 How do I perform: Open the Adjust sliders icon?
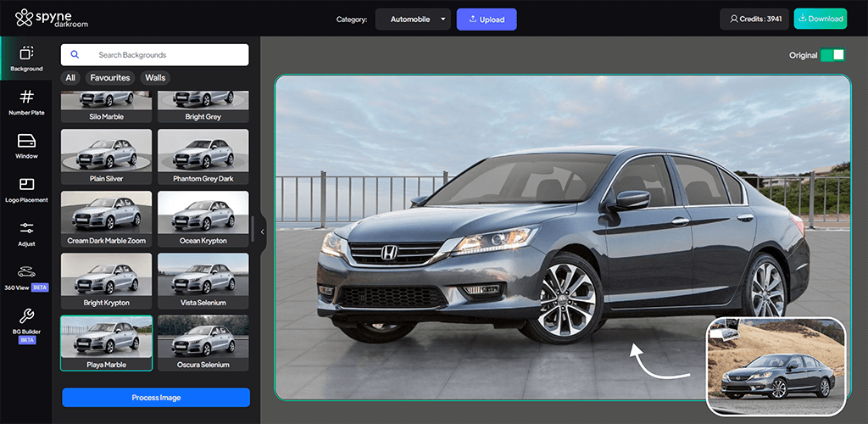click(x=26, y=228)
